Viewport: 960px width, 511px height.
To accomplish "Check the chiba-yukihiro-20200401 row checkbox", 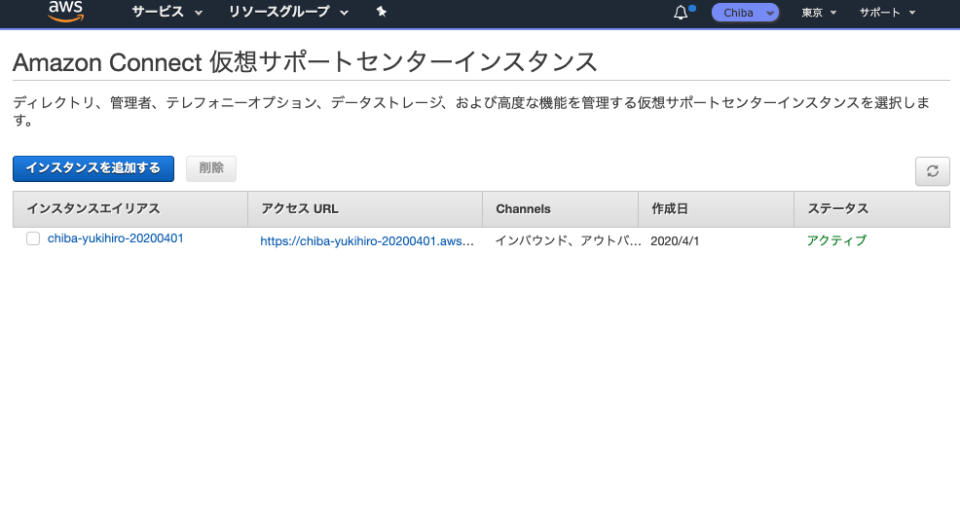I will tap(33, 239).
